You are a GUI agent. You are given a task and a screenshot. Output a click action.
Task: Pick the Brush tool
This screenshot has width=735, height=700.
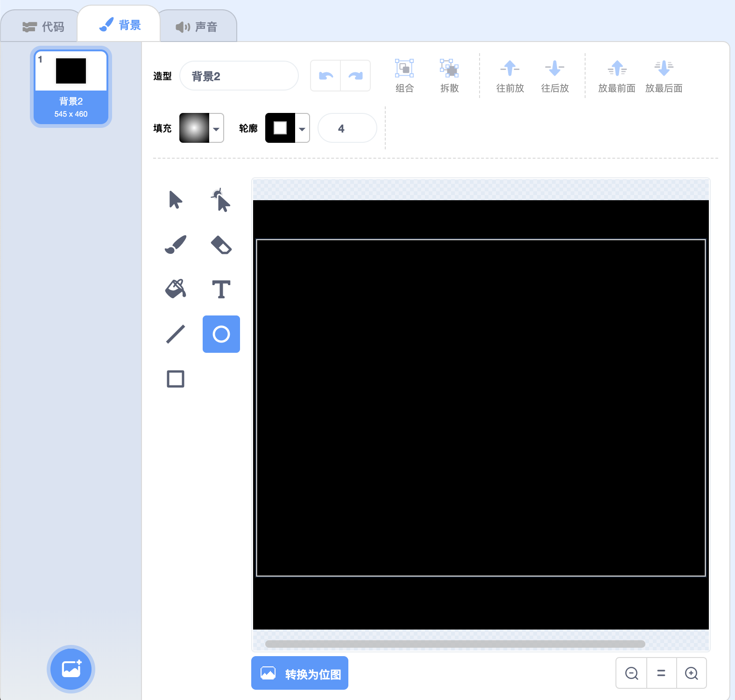tap(175, 245)
